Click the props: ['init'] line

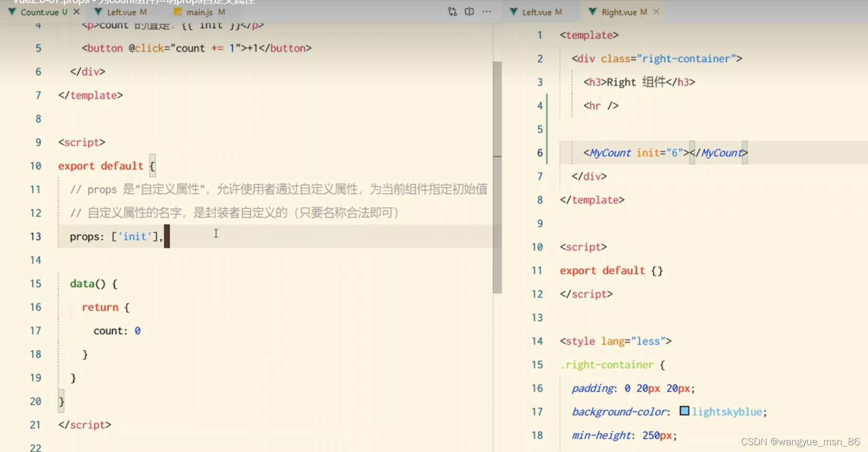click(117, 236)
